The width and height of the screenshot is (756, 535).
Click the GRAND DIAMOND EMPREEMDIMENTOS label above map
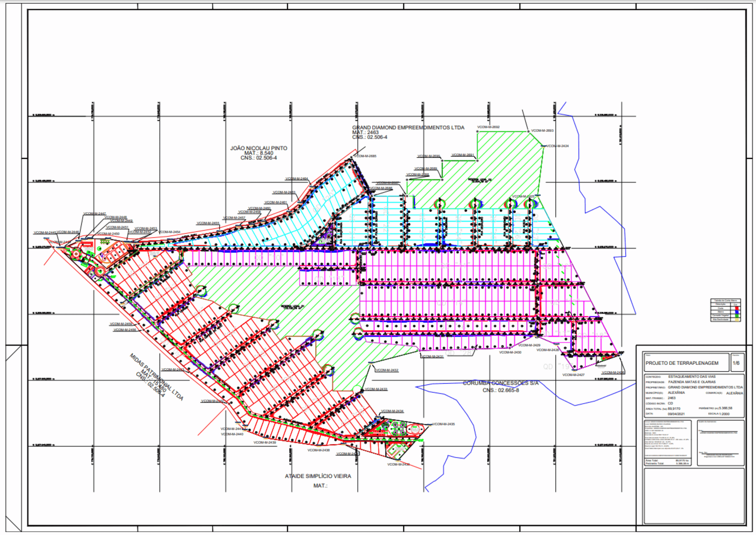pyautogui.click(x=408, y=128)
